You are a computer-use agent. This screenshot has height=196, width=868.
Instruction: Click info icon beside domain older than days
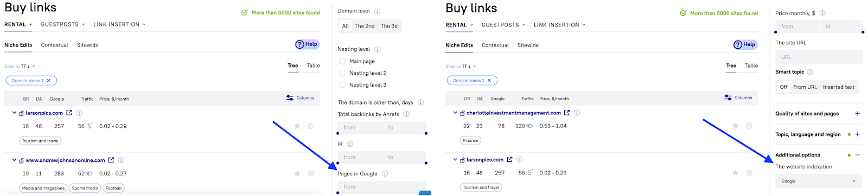click(x=421, y=102)
